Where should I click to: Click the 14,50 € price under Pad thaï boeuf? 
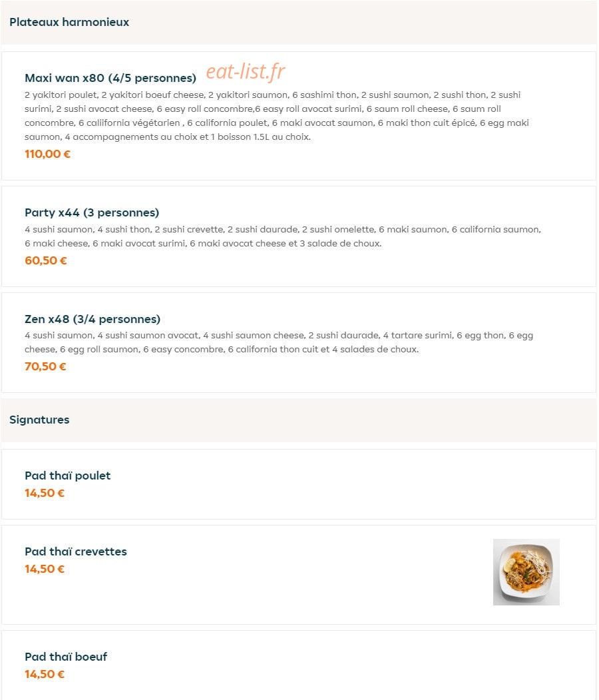45,675
